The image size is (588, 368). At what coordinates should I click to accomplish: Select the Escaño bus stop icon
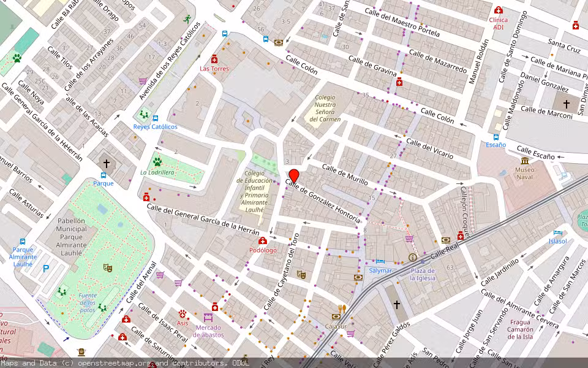point(496,137)
